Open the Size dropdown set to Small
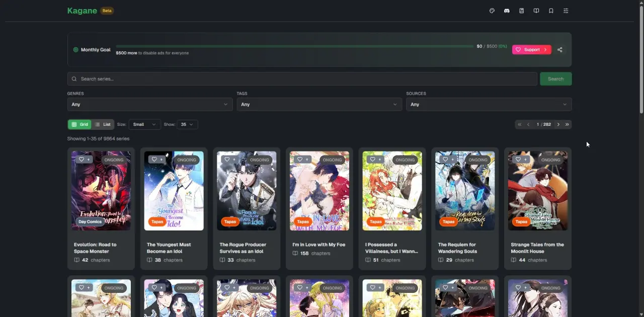This screenshot has width=644, height=317. click(145, 124)
